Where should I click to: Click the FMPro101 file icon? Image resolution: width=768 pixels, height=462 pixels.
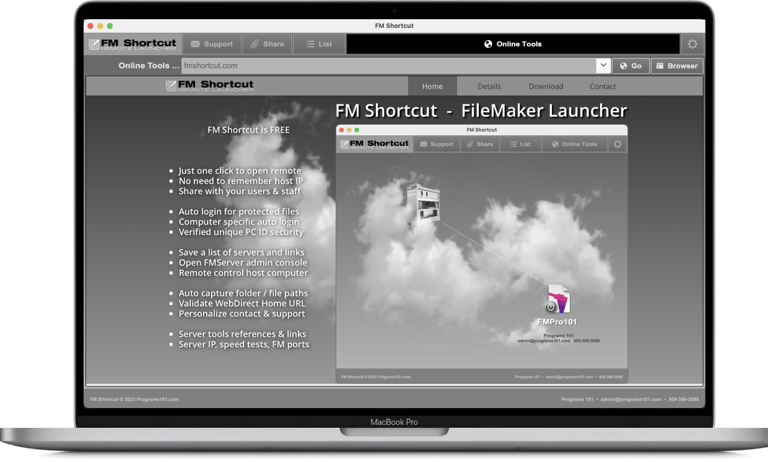[559, 299]
